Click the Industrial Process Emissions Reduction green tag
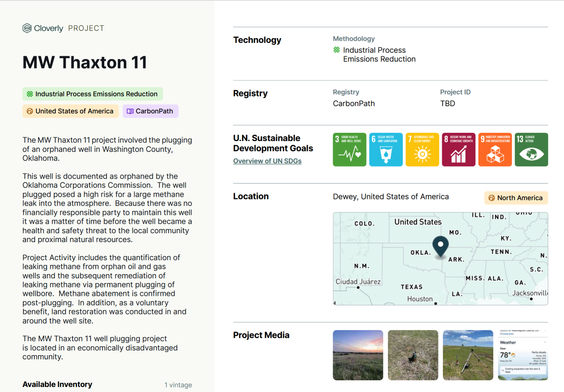This screenshot has width=564, height=392. click(x=93, y=94)
